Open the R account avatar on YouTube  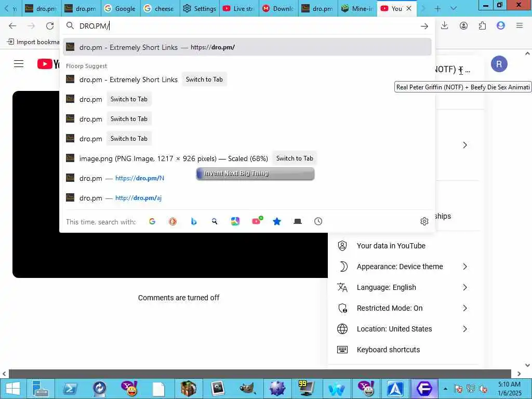point(499,64)
